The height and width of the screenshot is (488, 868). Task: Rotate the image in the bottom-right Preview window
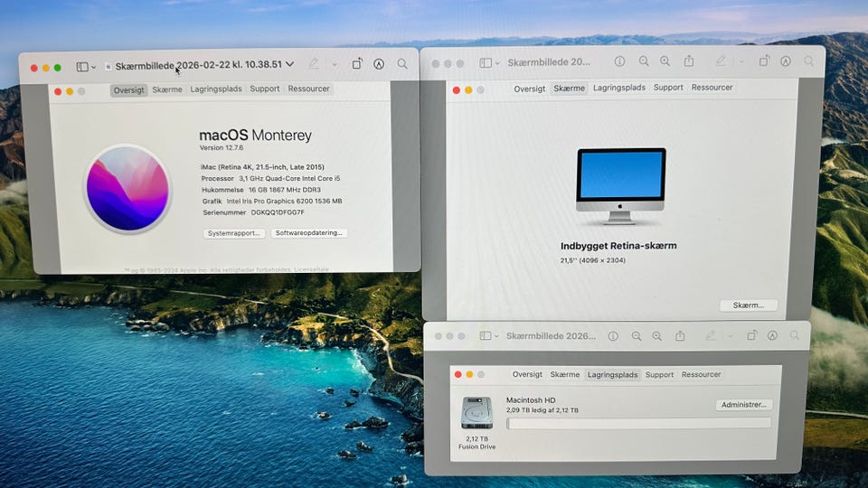751,335
